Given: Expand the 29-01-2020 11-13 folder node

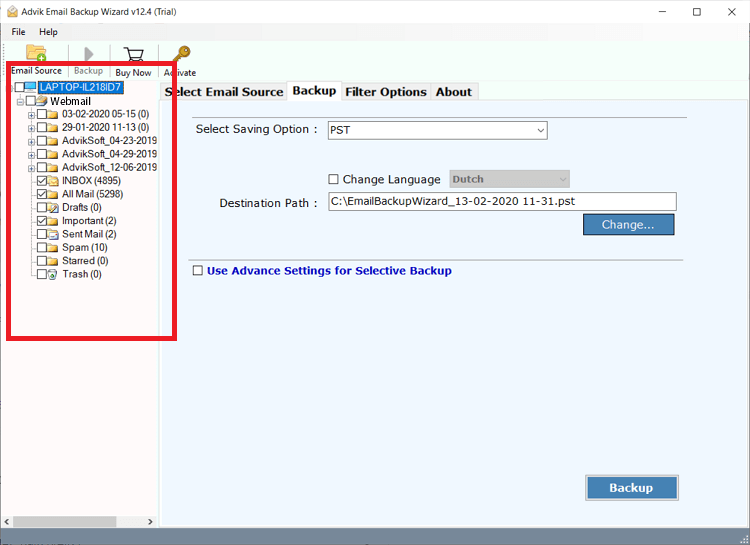Looking at the screenshot, I should 31,128.
